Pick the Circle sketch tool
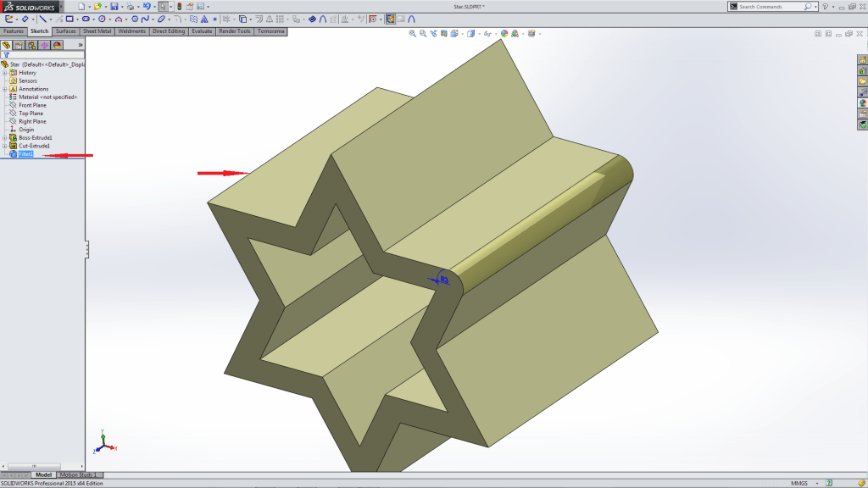Viewport: 868px width, 488px height. (102, 19)
